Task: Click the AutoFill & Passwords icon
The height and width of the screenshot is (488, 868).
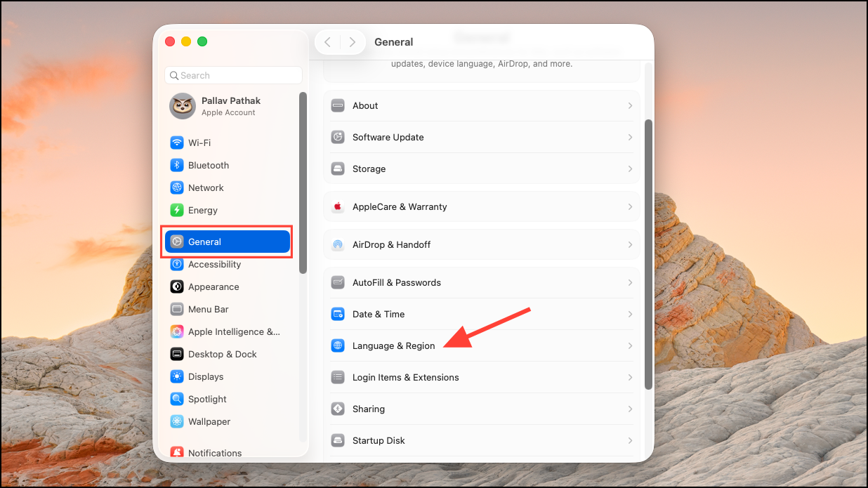Action: point(338,282)
